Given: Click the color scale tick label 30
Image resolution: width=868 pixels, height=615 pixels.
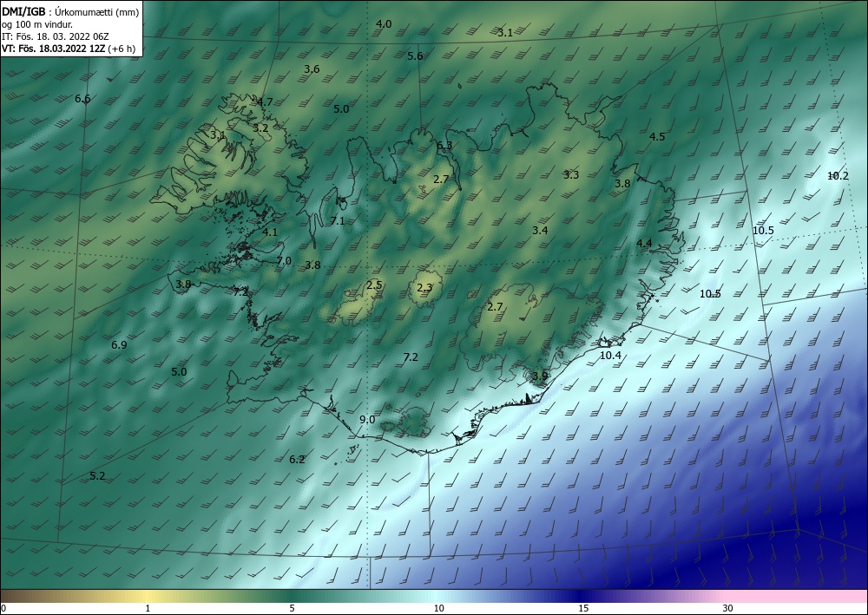Looking at the screenshot, I should coord(728,608).
